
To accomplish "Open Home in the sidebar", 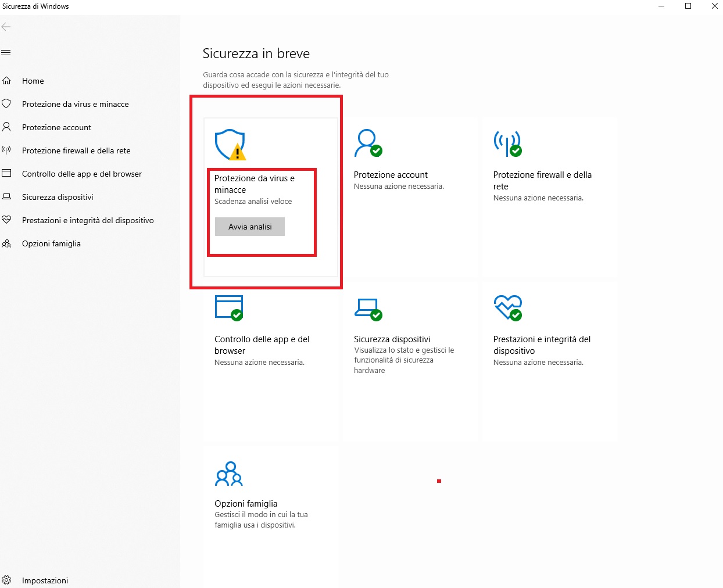I will pos(33,81).
